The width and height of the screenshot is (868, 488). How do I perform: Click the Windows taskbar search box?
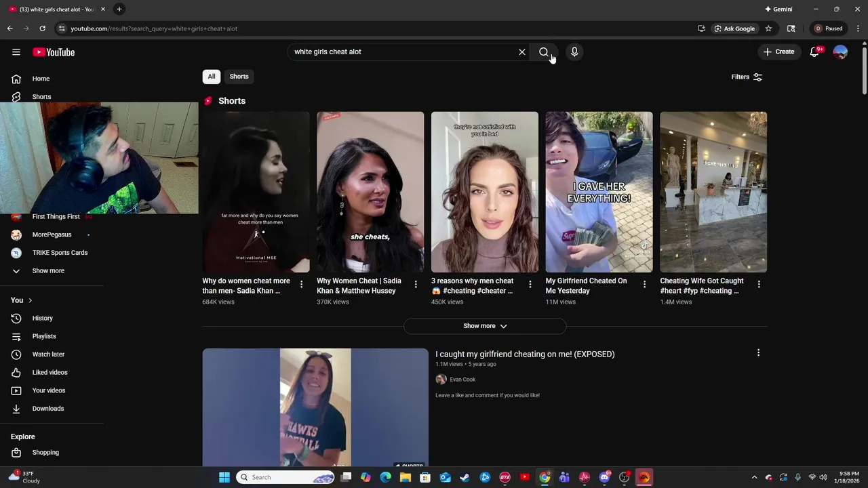pos(285,477)
